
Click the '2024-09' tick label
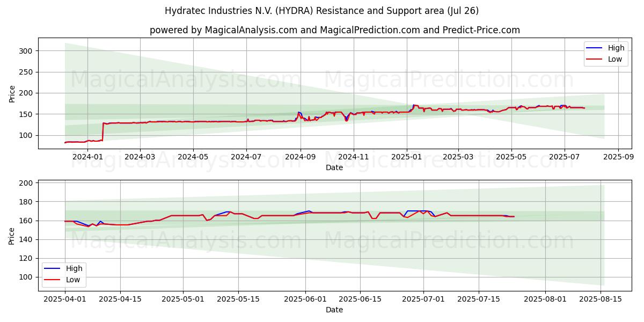[x=300, y=157]
